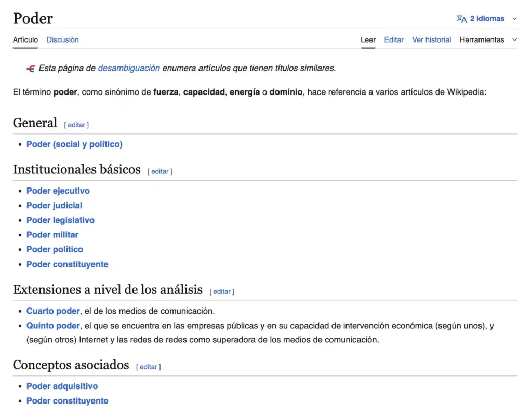Screen dimensions: 532x416
Task: Open Ver historial page history
Action: (431, 39)
